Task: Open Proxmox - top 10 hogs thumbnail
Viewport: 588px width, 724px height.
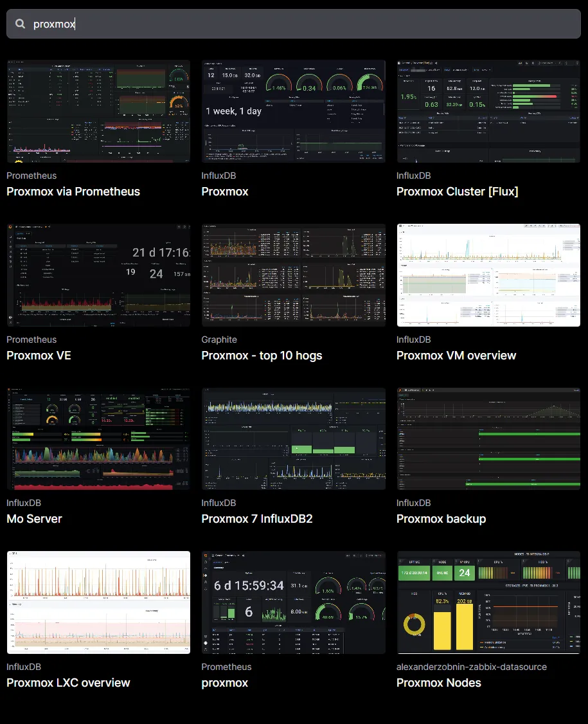Action: (x=294, y=275)
